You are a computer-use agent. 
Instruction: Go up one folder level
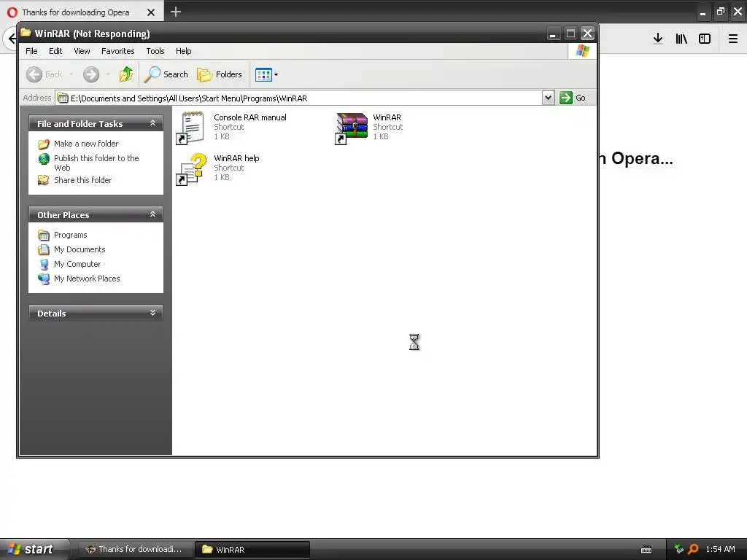coord(125,74)
